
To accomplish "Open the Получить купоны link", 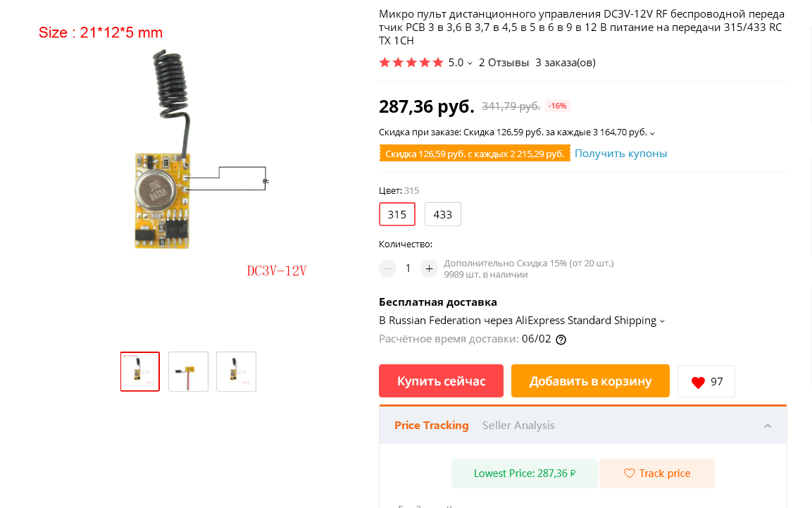I will 621,154.
